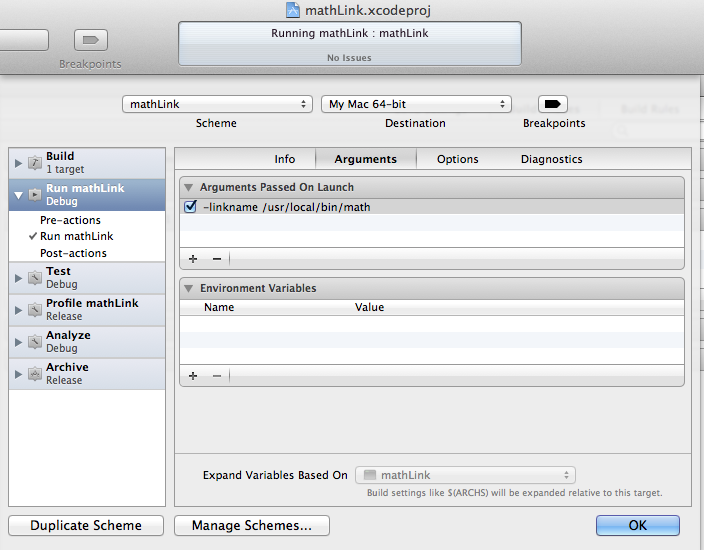Screen dimensions: 704x550
Task: Add a launch argument with the plus button
Action: tap(193, 259)
